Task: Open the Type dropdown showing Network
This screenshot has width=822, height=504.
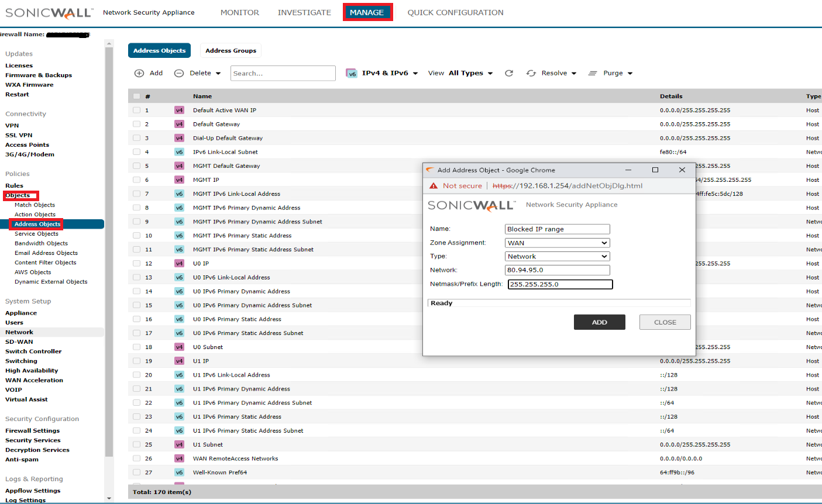Action: 558,256
